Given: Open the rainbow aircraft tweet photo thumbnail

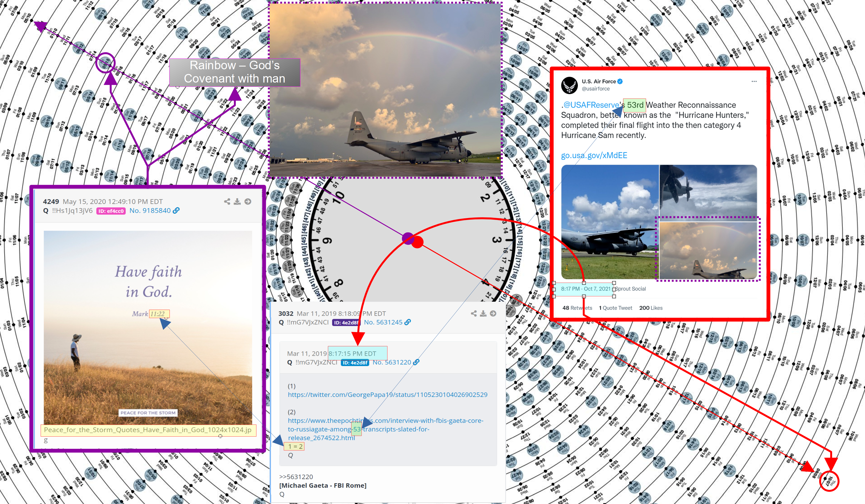Looking at the screenshot, I should [708, 250].
